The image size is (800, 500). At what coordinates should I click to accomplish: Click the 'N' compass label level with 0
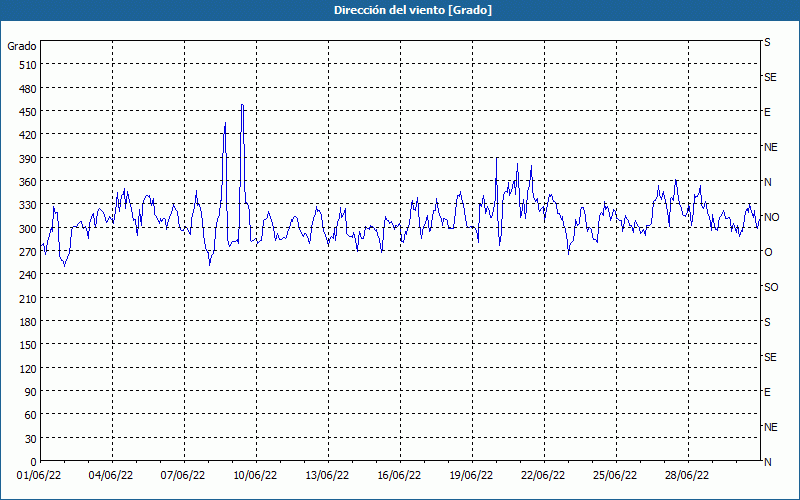point(767,462)
